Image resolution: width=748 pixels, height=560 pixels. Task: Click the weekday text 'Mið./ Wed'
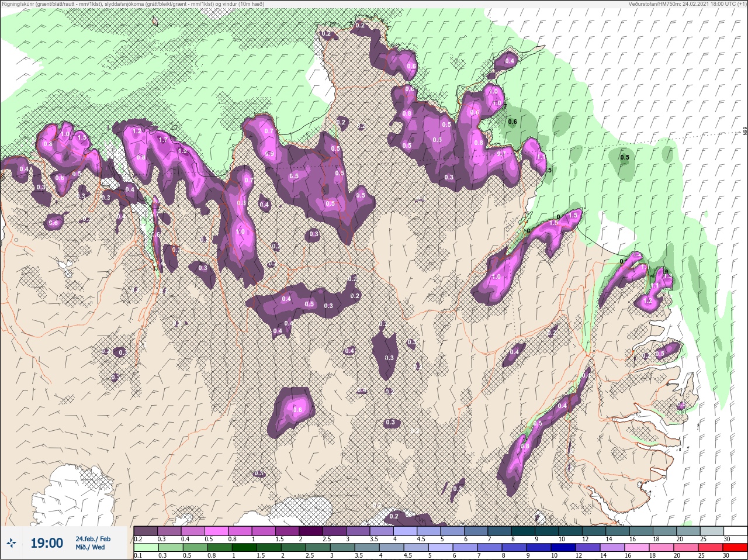[x=91, y=547]
